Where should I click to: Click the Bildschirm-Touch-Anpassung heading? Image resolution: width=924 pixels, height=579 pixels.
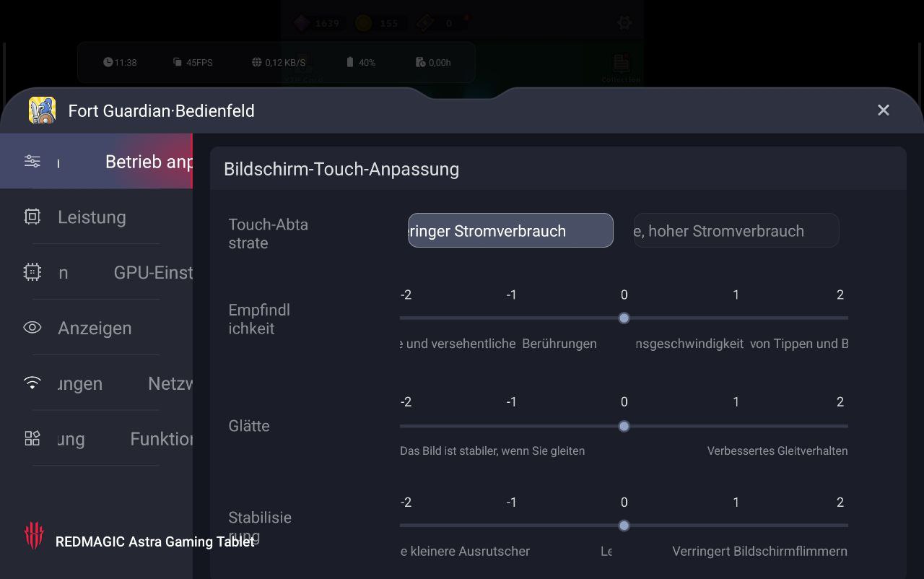341,169
